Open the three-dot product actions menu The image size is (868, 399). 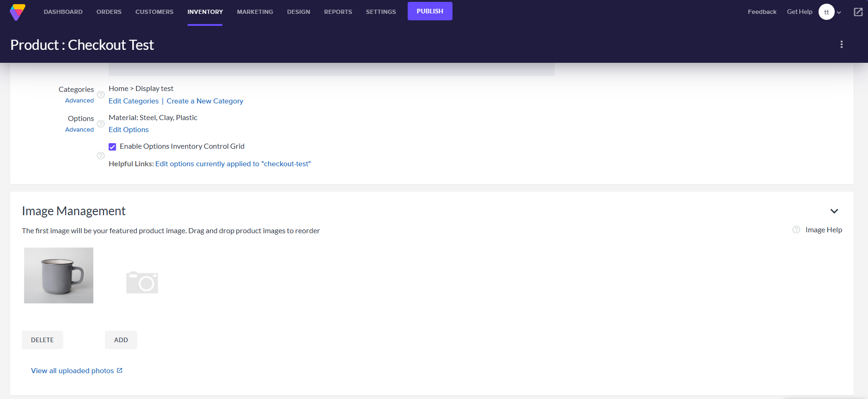pyautogui.click(x=841, y=44)
